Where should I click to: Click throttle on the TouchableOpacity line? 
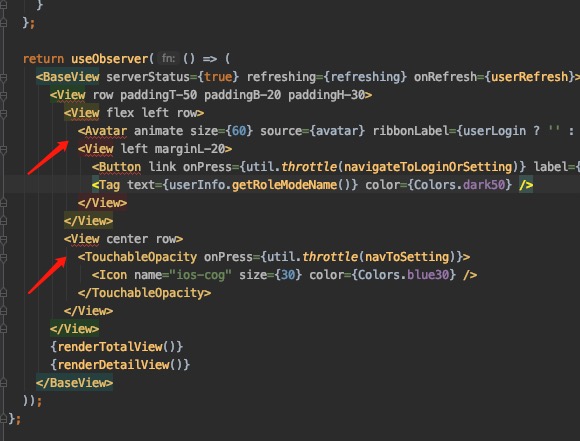click(x=330, y=257)
